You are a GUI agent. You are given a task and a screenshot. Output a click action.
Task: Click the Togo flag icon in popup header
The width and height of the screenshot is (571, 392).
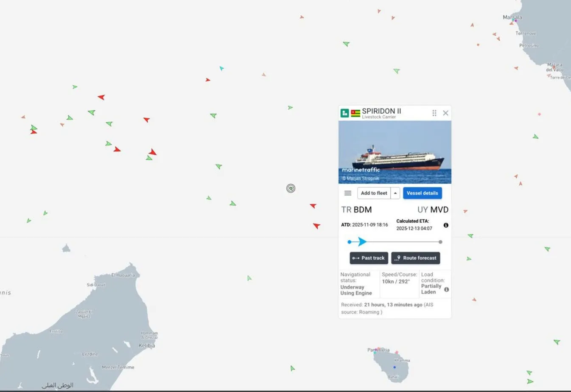coord(355,113)
